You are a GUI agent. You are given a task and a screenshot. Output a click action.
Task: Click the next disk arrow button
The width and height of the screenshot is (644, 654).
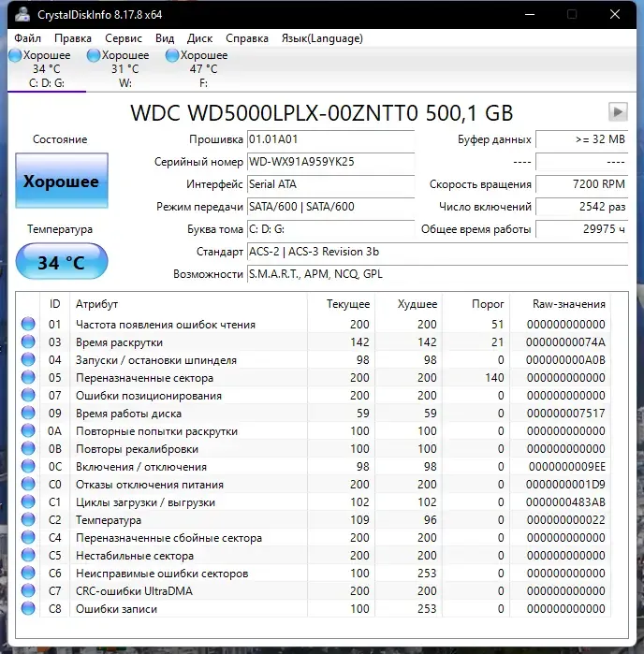coord(618,111)
